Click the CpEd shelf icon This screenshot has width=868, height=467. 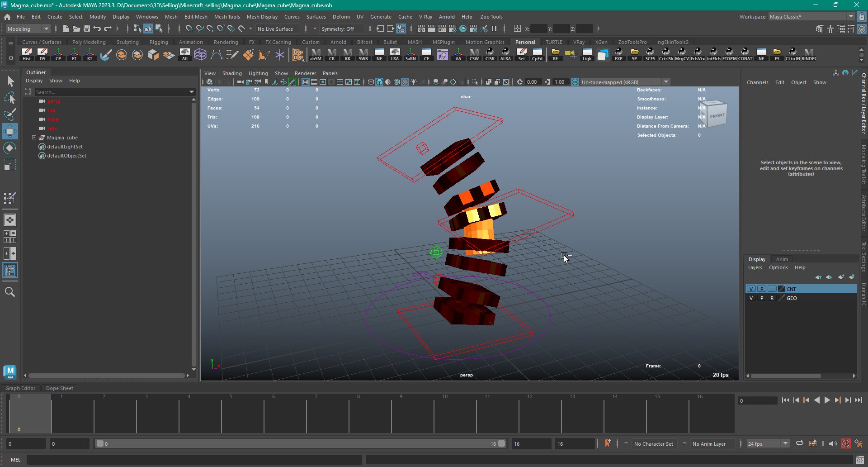537,54
